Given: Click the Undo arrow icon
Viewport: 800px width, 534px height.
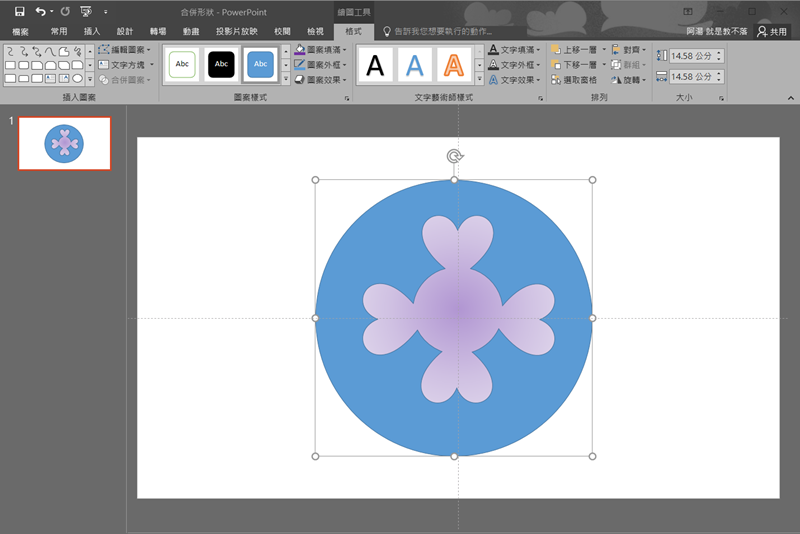Looking at the screenshot, I should click(x=40, y=11).
